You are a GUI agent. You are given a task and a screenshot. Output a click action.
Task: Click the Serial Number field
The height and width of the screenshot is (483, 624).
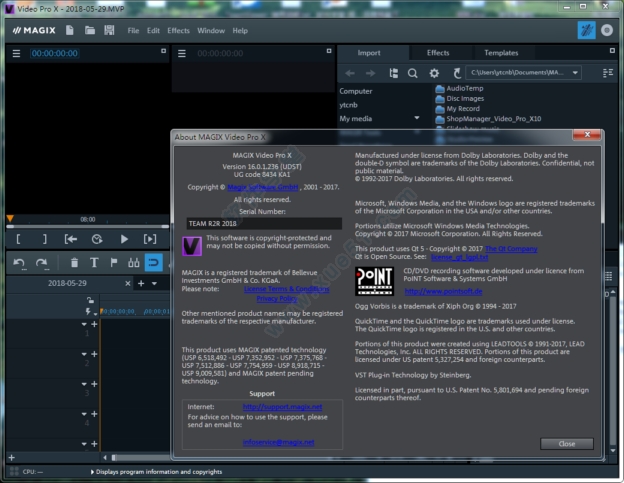tap(264, 224)
